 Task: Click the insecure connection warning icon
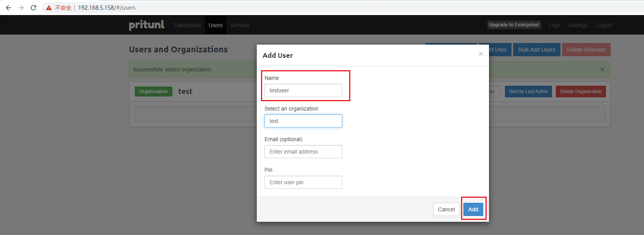[x=49, y=8]
